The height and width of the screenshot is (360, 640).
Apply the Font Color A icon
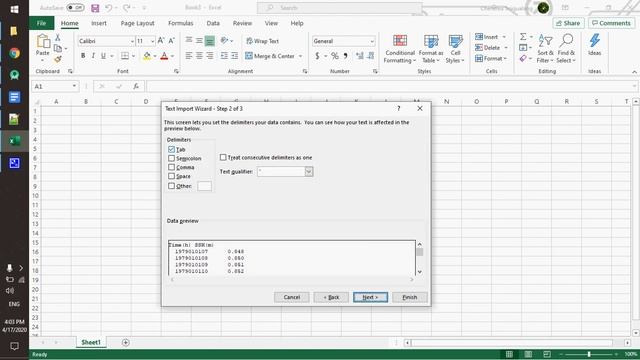[x=164, y=56]
